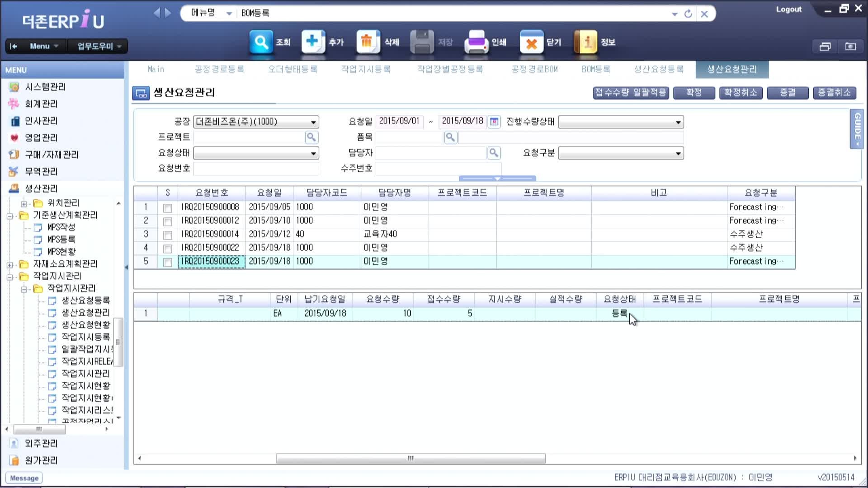Open 외주관리 module in sidebar

41,443
